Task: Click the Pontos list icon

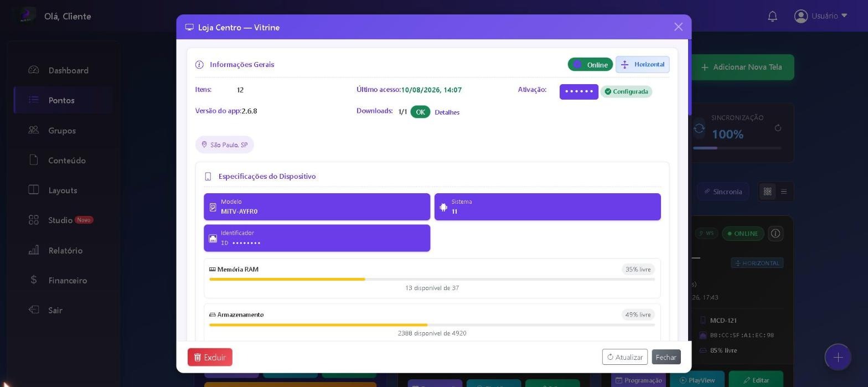Action: click(34, 100)
